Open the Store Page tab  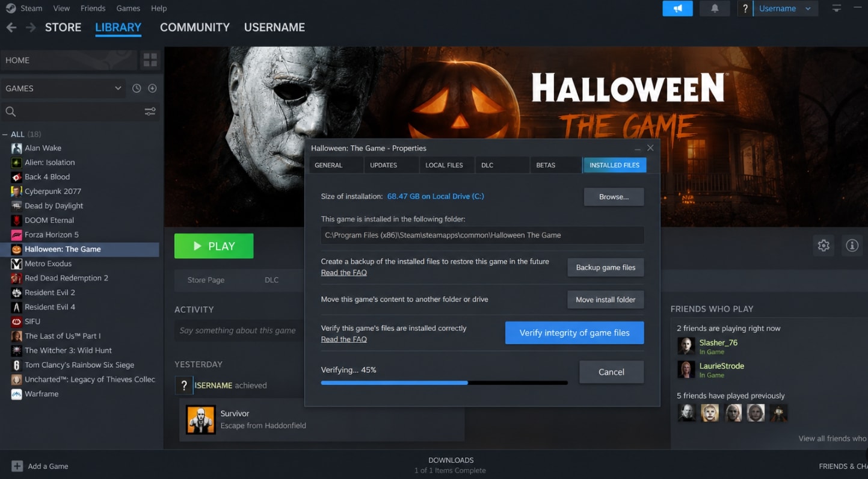pos(206,280)
